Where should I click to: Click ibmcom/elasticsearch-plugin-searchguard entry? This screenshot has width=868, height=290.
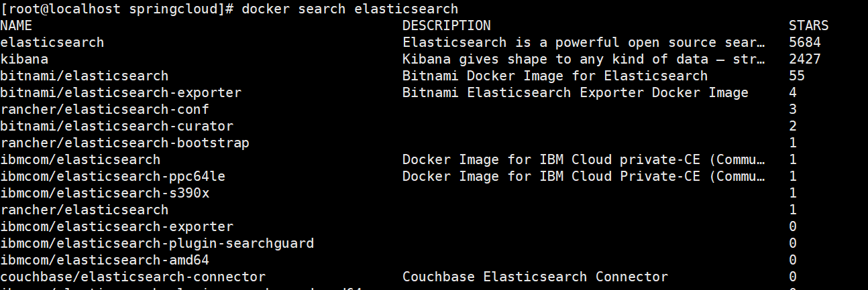coord(157,243)
